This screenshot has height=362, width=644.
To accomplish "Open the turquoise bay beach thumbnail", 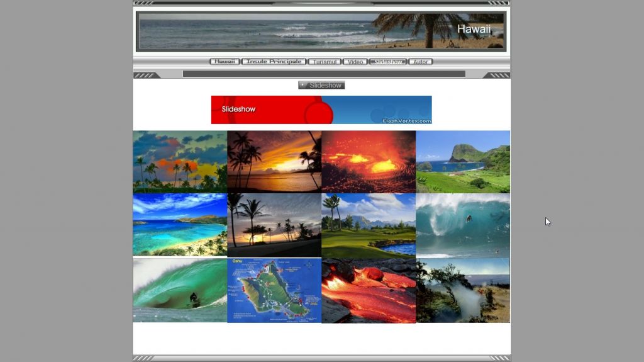I will 180,225.
